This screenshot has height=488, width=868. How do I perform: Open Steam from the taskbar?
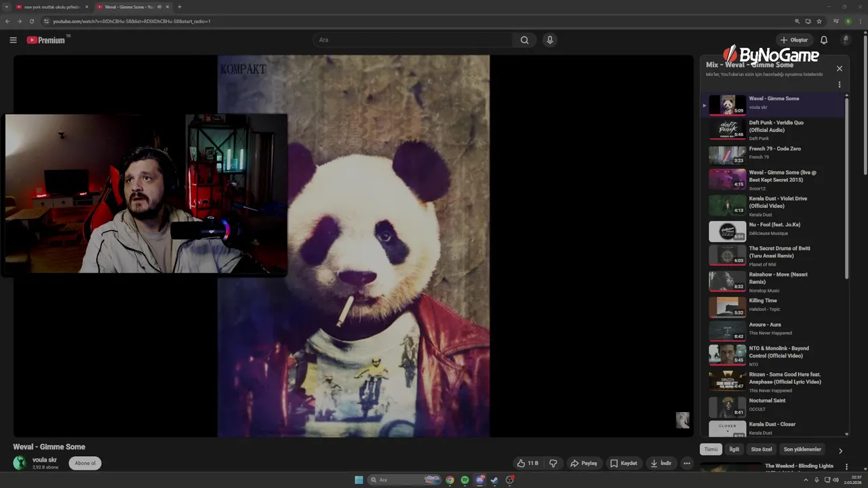point(494,480)
